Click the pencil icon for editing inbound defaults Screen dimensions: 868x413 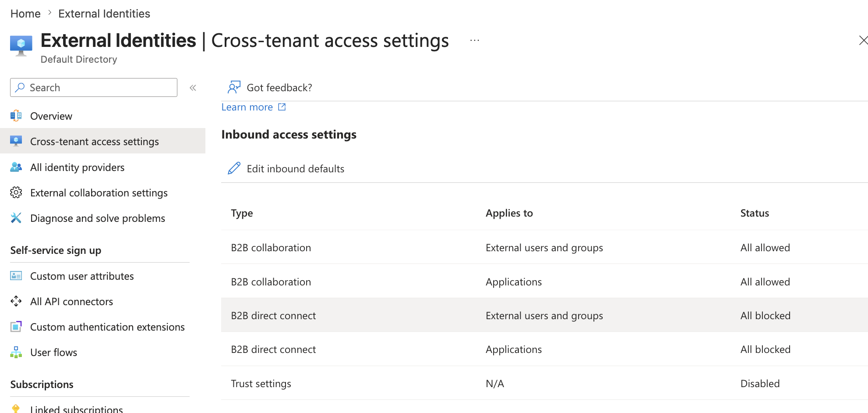[234, 168]
